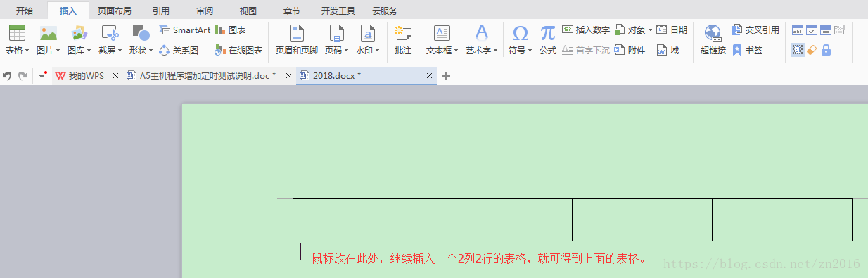868x278 pixels.
Task: Click the checkbox form field icon
Action: (x=812, y=30)
